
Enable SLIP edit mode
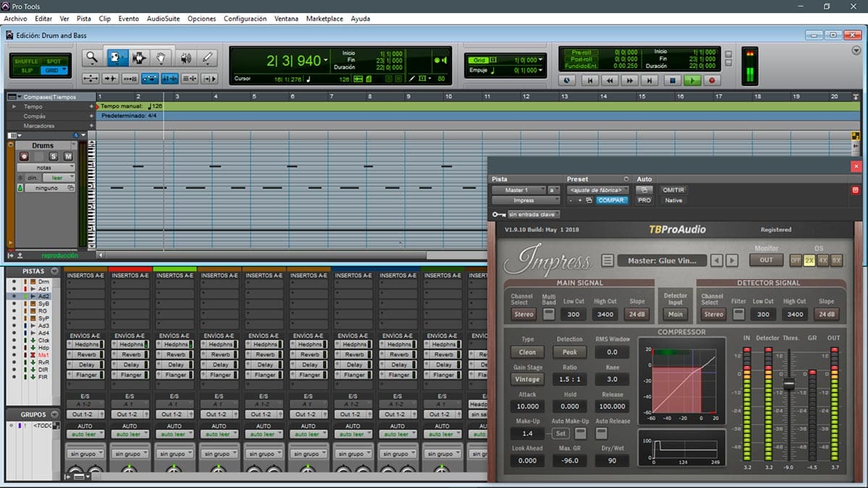click(26, 70)
